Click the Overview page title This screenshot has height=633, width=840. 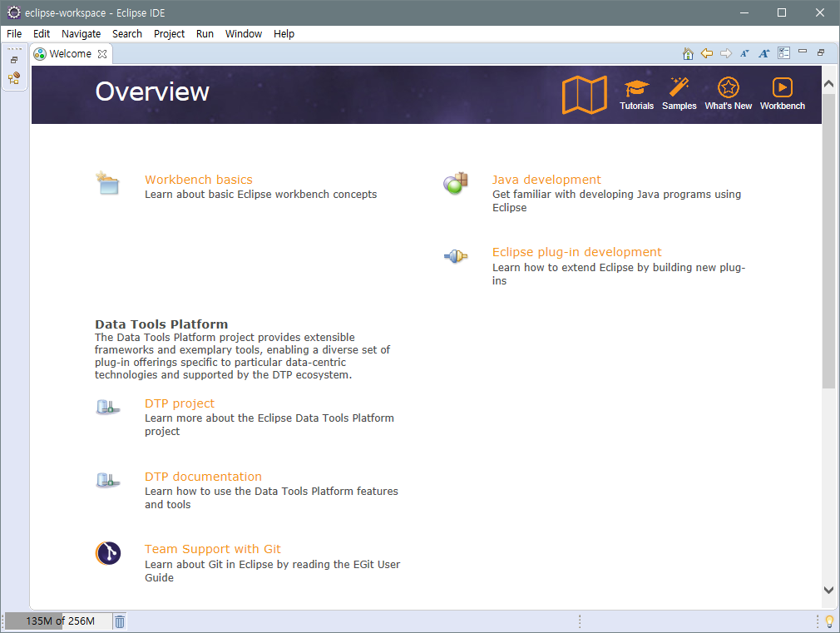click(152, 91)
